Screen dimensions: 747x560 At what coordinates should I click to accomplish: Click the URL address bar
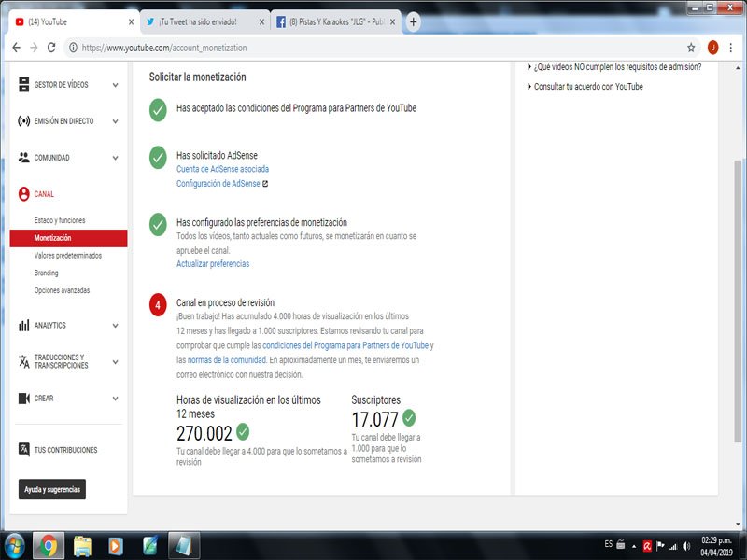tap(381, 48)
